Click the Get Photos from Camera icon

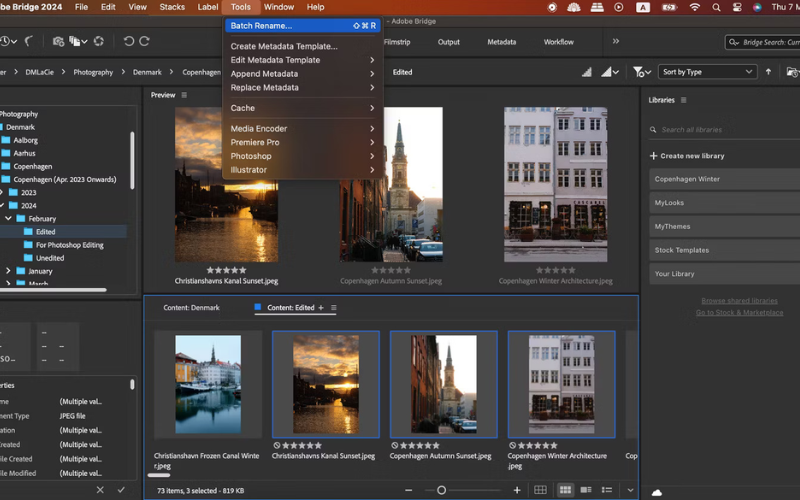point(59,41)
